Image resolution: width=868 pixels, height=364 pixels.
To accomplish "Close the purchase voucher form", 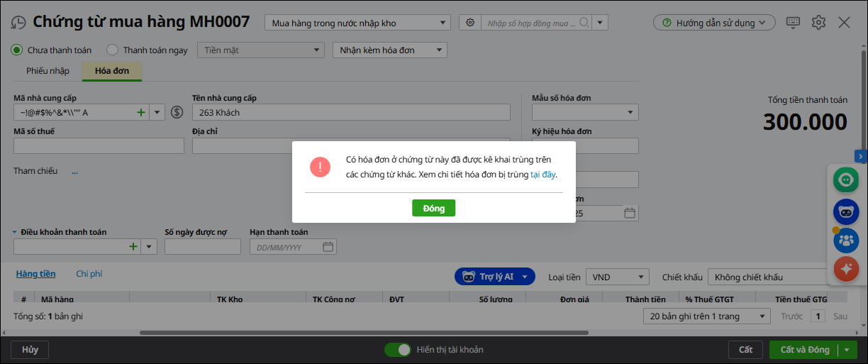I will 844,23.
